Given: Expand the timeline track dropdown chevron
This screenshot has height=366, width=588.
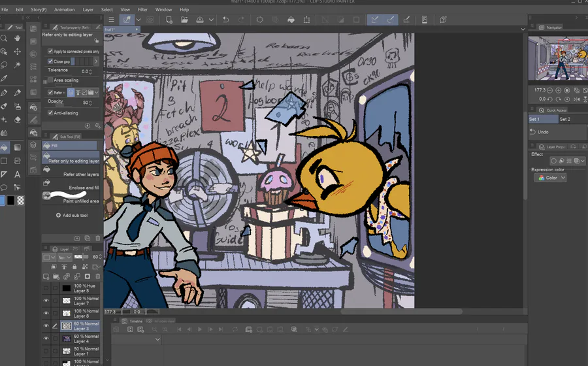Looking at the screenshot, I should 157,339.
